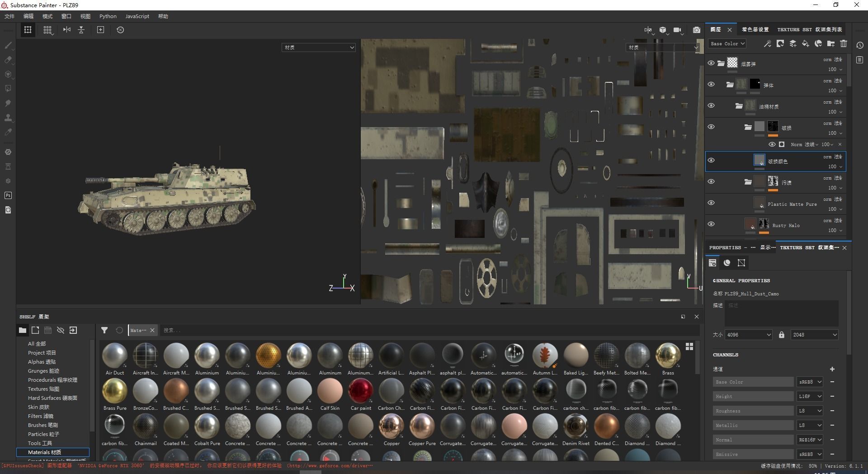Open the Python menu
This screenshot has height=474, width=868.
(x=108, y=16)
